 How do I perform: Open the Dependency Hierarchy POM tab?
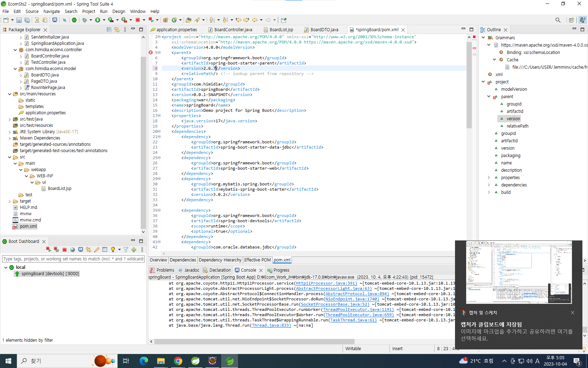click(220, 260)
